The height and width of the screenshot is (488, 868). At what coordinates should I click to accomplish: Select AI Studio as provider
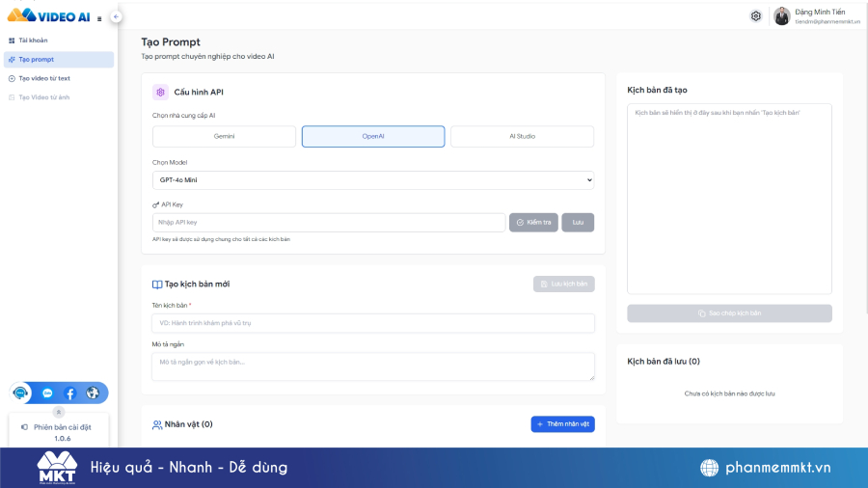[x=522, y=136]
